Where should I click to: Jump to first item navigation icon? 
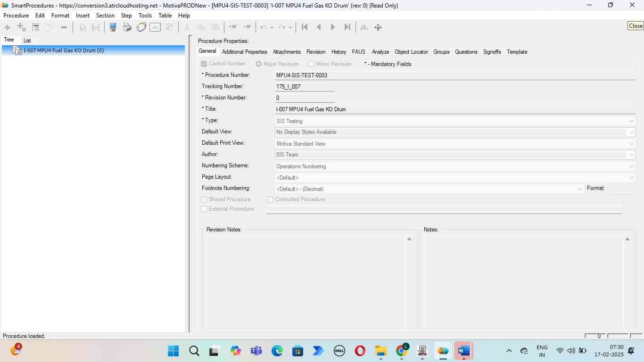coord(305,27)
